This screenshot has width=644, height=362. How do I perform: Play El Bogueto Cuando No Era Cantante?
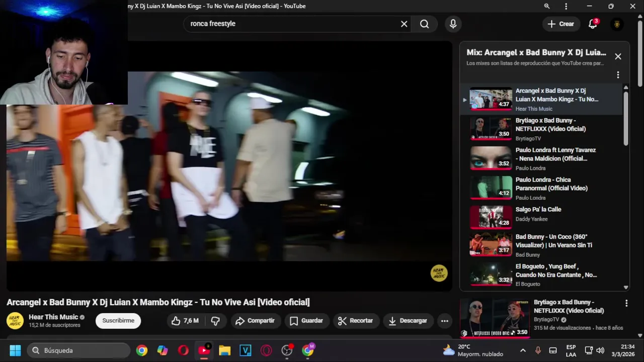click(541, 275)
